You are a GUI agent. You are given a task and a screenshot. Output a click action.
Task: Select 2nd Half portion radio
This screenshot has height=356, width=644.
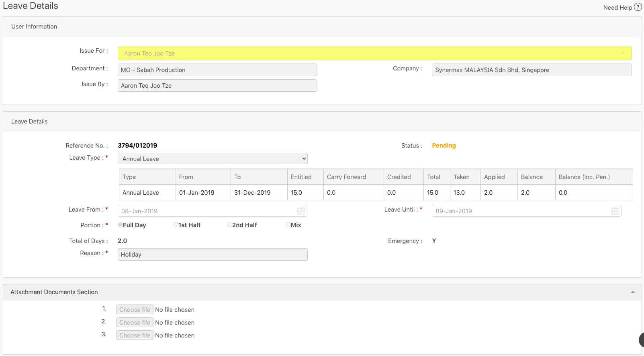pyautogui.click(x=229, y=225)
